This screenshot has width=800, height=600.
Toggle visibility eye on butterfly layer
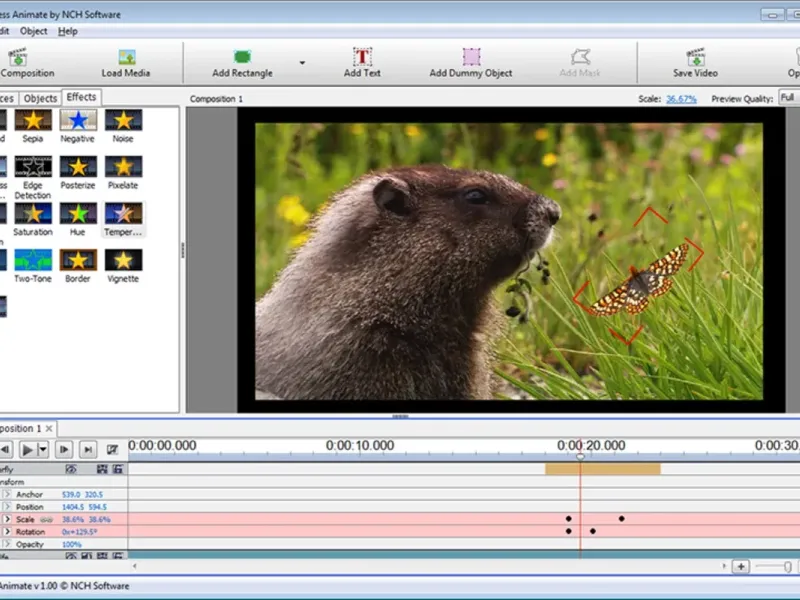tap(71, 468)
